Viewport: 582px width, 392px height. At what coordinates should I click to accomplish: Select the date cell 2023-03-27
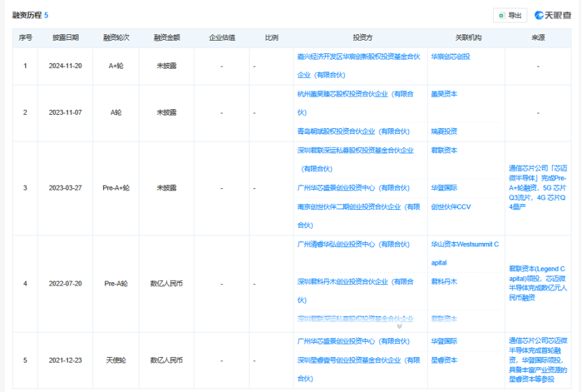(x=65, y=188)
